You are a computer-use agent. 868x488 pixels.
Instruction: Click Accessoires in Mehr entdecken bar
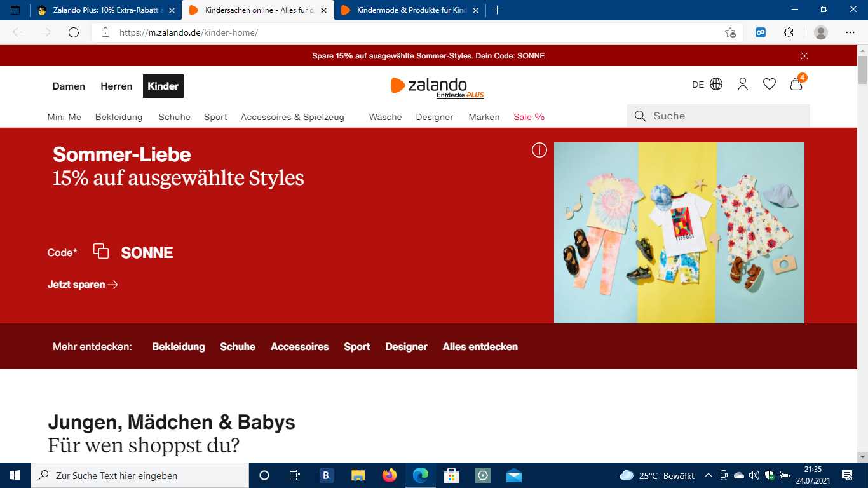(x=300, y=347)
